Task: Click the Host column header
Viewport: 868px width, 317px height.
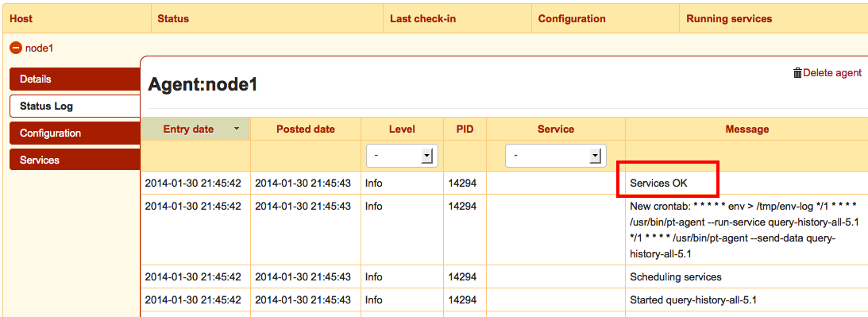Action: 77,18
